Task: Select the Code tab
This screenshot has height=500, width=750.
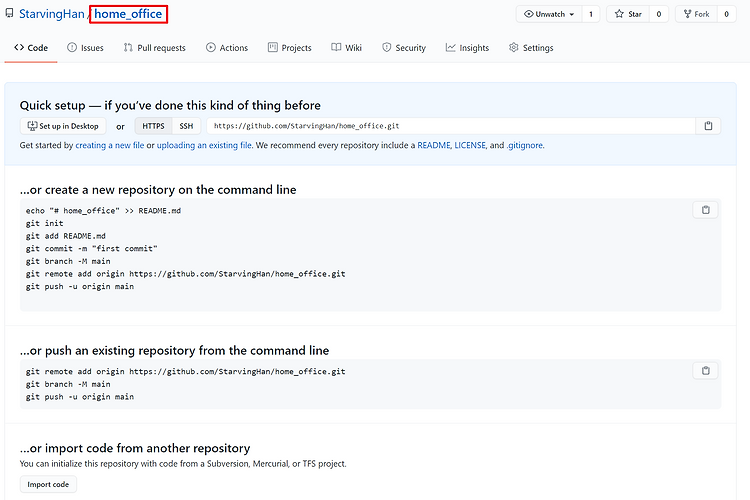Action: tap(31, 48)
